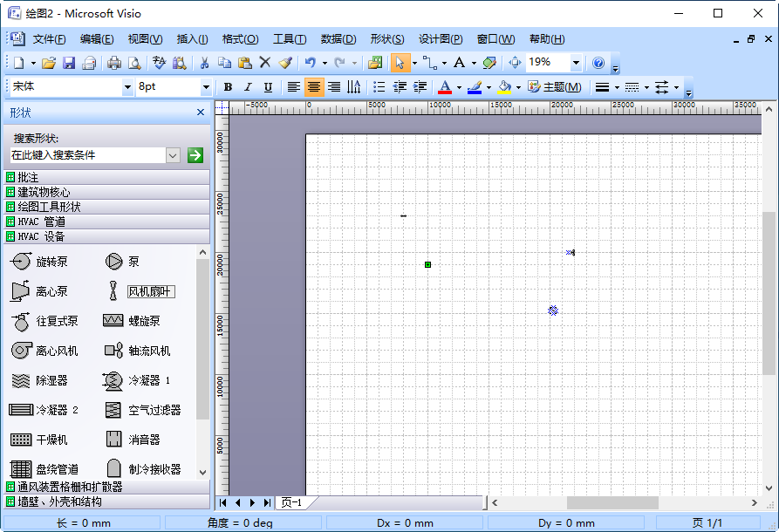Screen dimensions: 779x532
Task: Select the Pointer tool
Action: click(400, 63)
